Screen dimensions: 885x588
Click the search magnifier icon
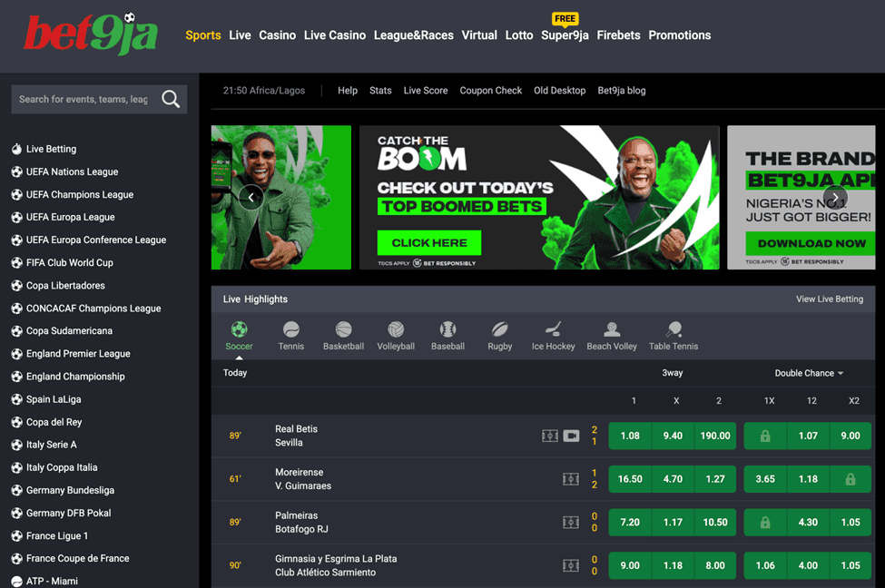click(x=171, y=99)
